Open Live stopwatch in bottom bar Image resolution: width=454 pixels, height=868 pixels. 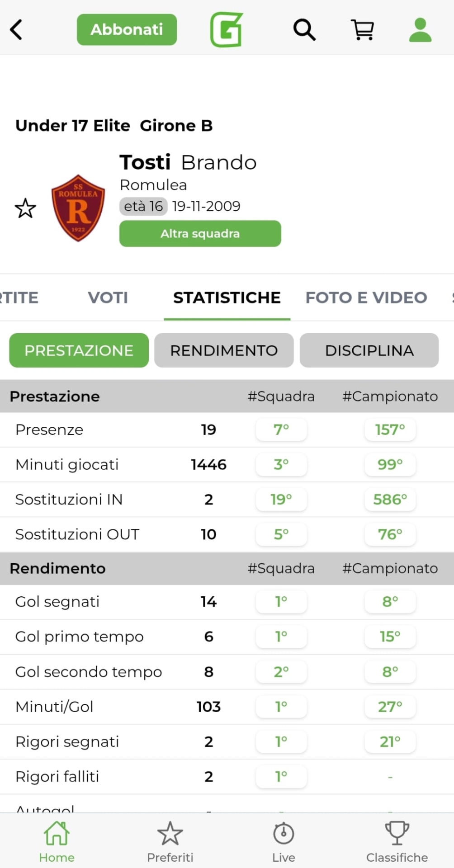[x=284, y=842]
